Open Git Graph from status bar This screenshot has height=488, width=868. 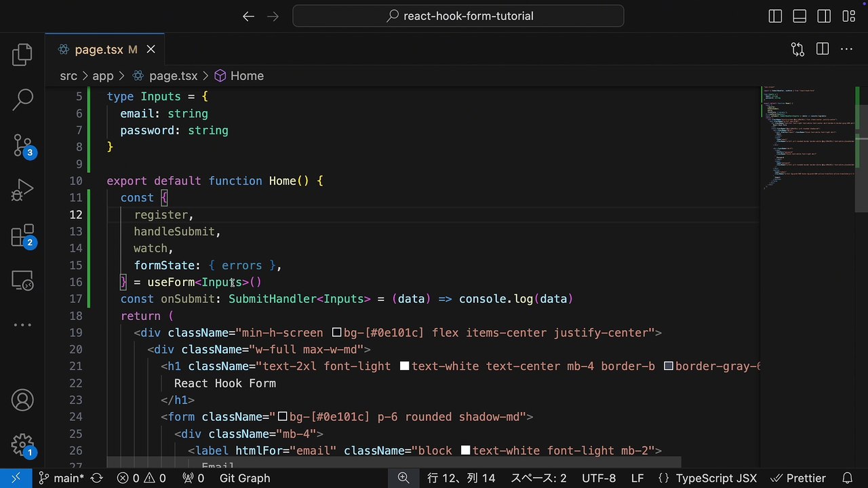click(x=245, y=478)
